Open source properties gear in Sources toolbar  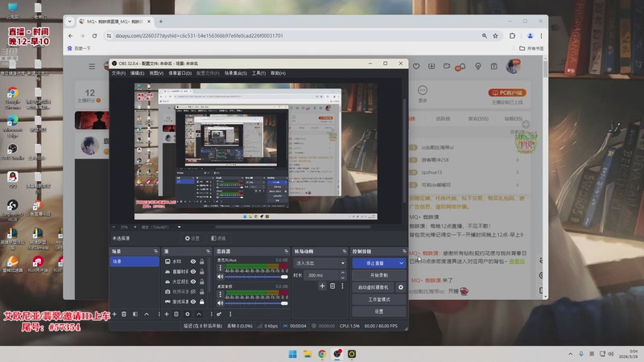188,314
